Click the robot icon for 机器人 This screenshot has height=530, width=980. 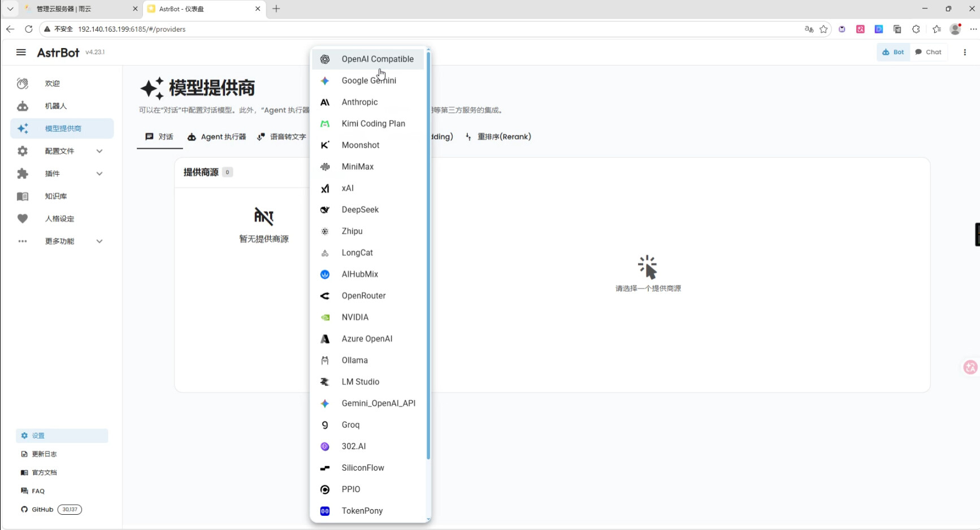[23, 106]
